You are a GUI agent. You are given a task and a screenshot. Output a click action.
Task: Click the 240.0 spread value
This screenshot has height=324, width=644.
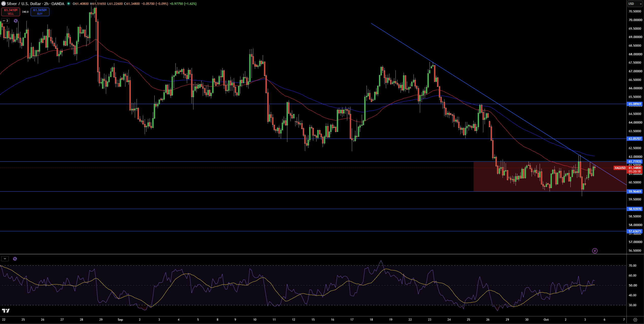click(25, 12)
